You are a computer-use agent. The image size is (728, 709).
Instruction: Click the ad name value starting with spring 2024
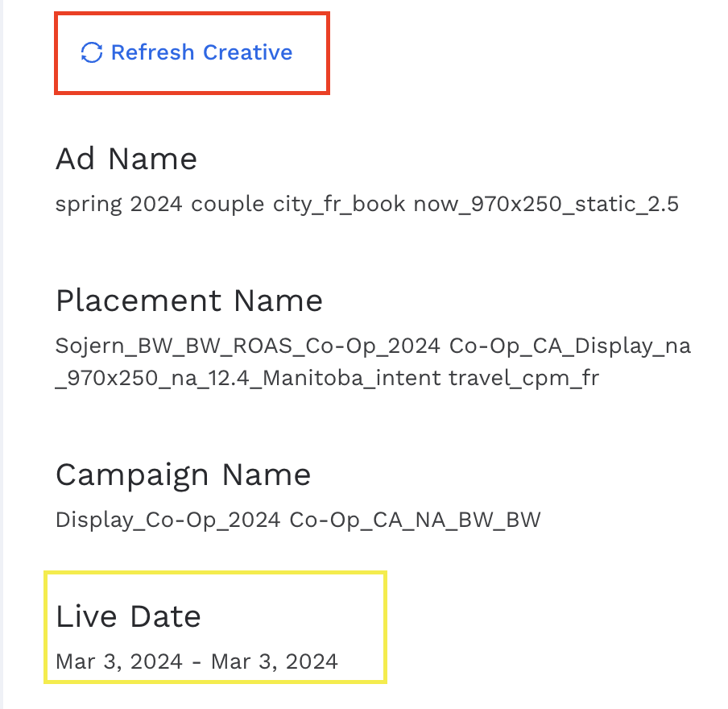tap(366, 204)
